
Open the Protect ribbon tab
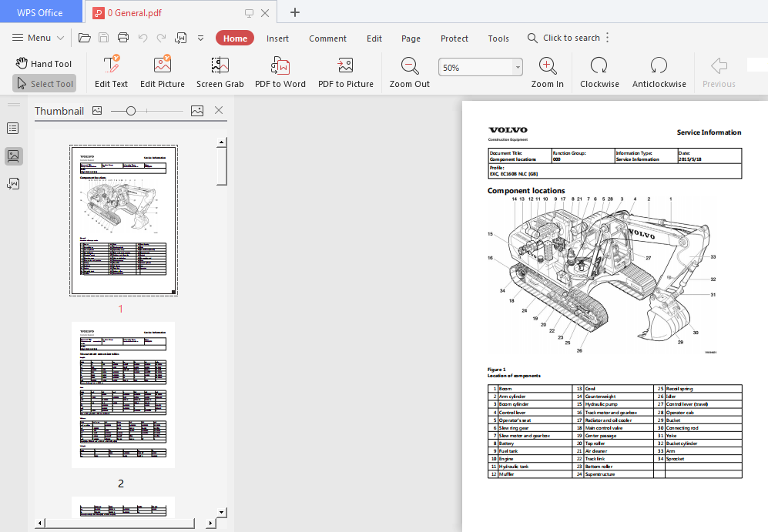click(454, 38)
